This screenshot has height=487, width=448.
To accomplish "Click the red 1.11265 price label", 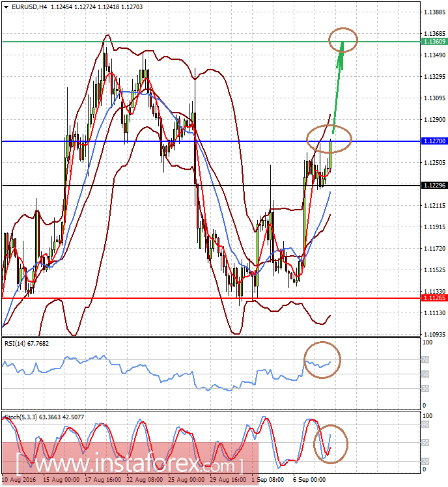I will 434,298.
